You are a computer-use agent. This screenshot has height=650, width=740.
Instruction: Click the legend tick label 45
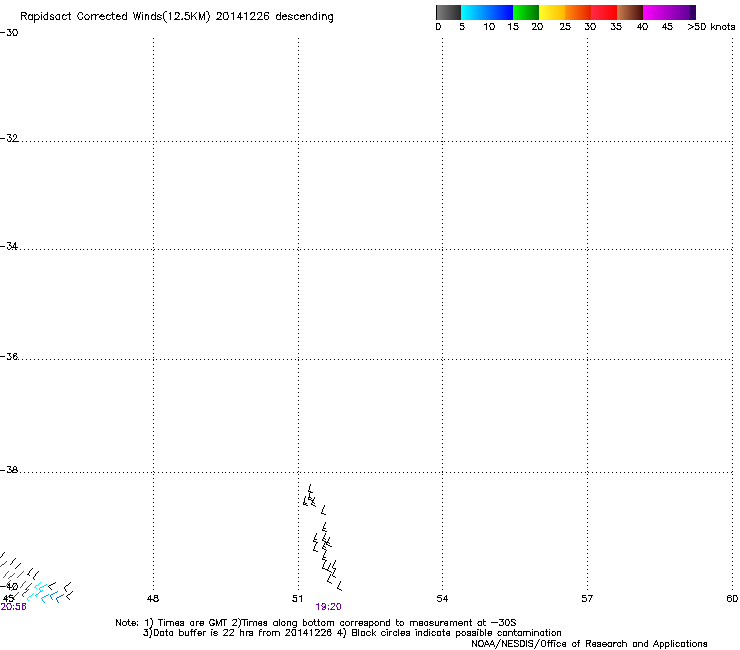point(667,27)
